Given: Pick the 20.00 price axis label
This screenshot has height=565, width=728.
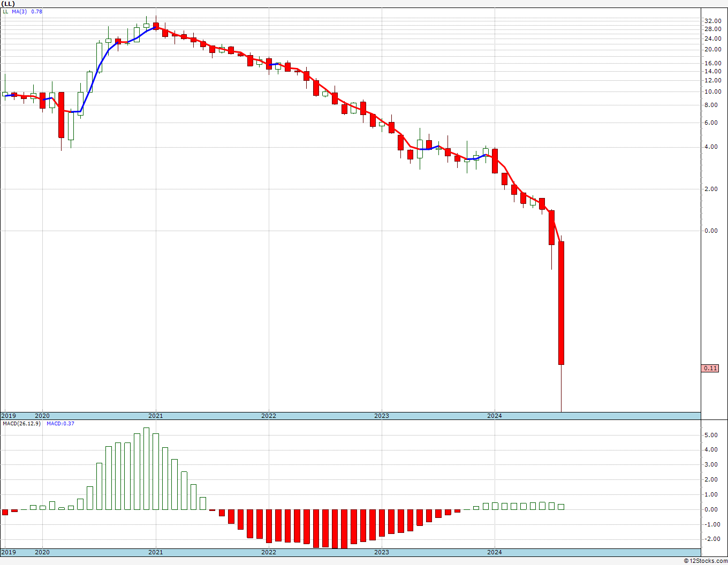Looking at the screenshot, I should pos(712,50).
